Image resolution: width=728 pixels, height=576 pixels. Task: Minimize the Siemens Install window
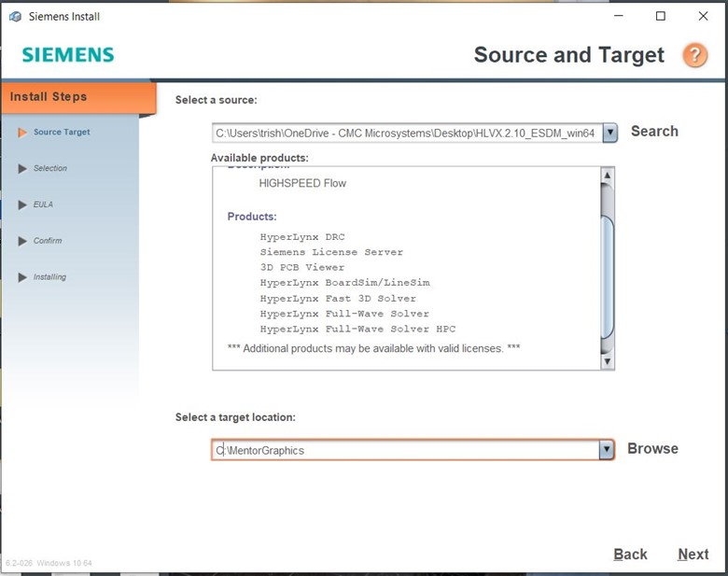(x=619, y=16)
